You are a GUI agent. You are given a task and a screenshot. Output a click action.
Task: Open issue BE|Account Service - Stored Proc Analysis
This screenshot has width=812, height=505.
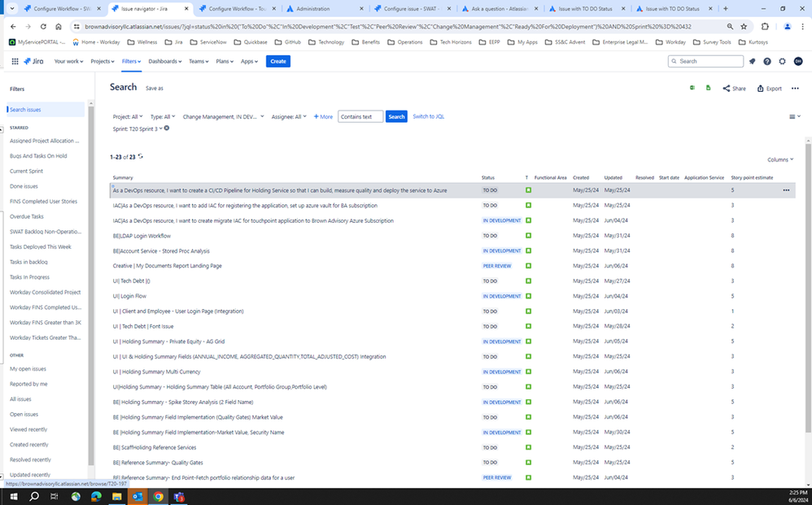click(x=161, y=251)
